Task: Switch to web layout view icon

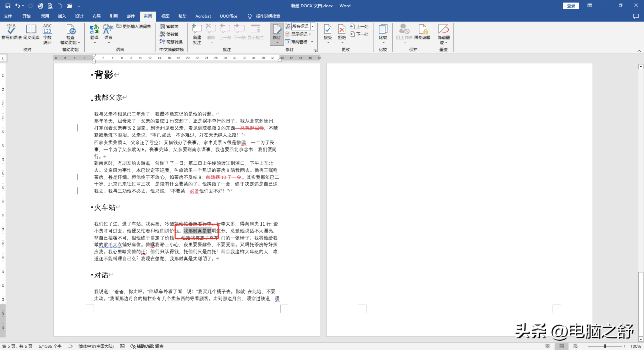Action: coord(576,346)
